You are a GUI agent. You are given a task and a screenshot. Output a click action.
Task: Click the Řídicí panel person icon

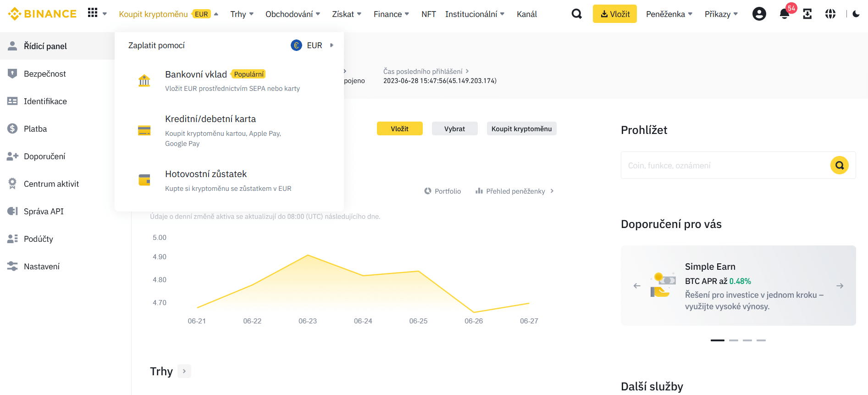point(12,46)
